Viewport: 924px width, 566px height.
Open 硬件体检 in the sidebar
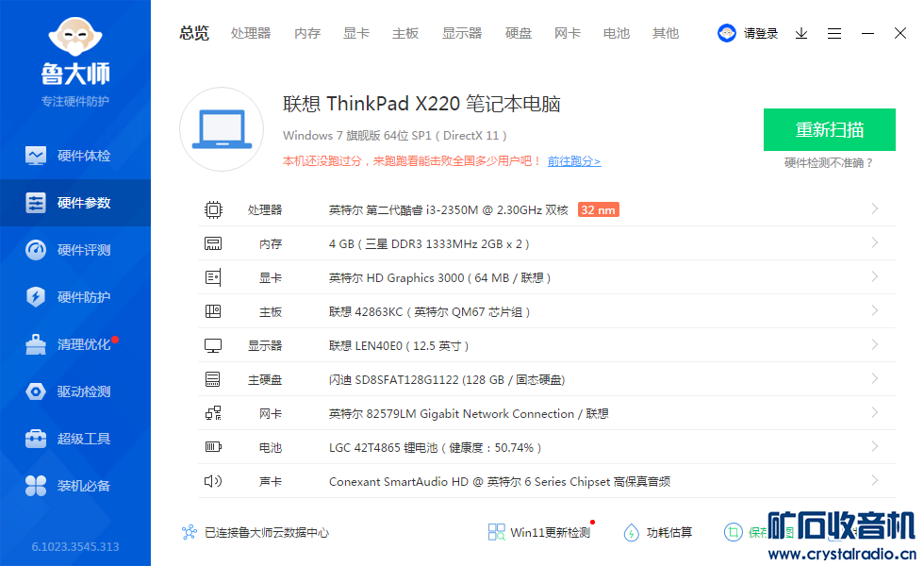pyautogui.click(x=83, y=156)
